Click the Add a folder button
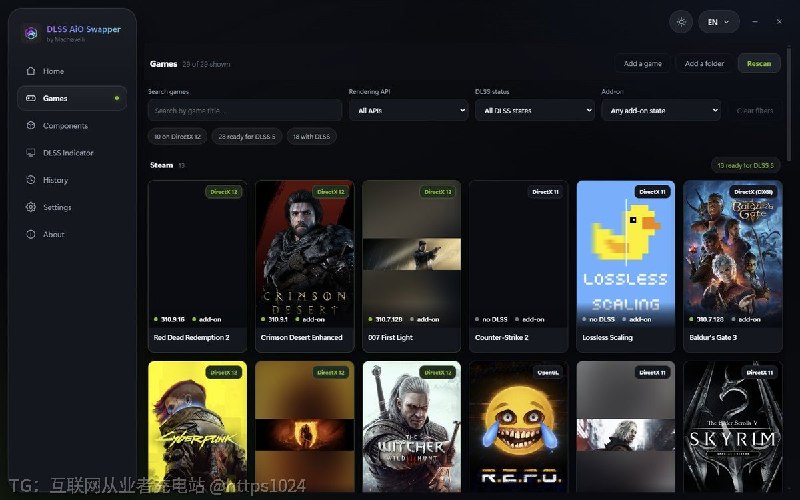800x500 pixels. [704, 64]
